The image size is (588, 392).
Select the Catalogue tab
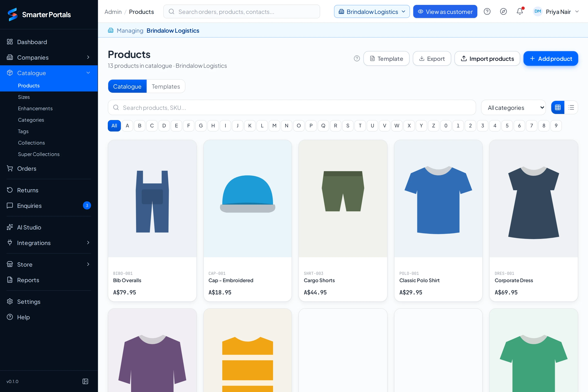(127, 86)
